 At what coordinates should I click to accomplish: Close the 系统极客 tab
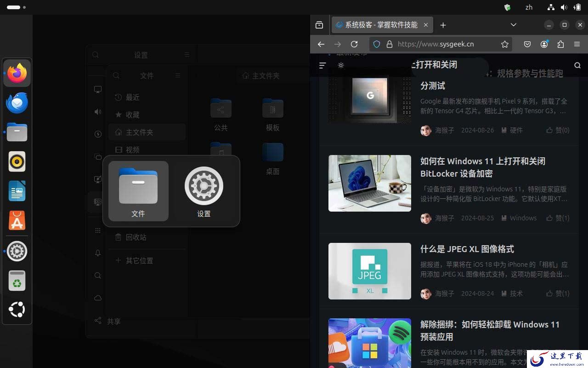point(426,25)
